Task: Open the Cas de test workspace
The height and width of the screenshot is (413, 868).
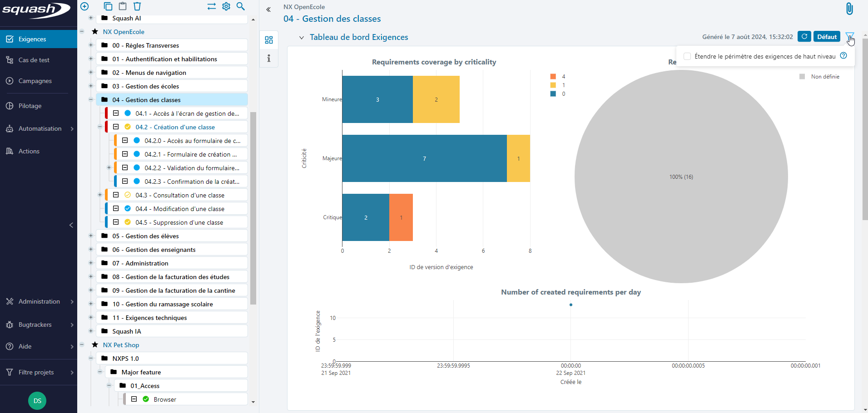Action: (x=34, y=60)
